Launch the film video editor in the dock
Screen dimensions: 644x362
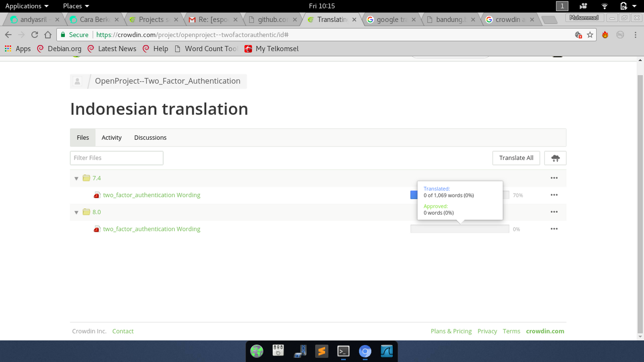coord(300,351)
